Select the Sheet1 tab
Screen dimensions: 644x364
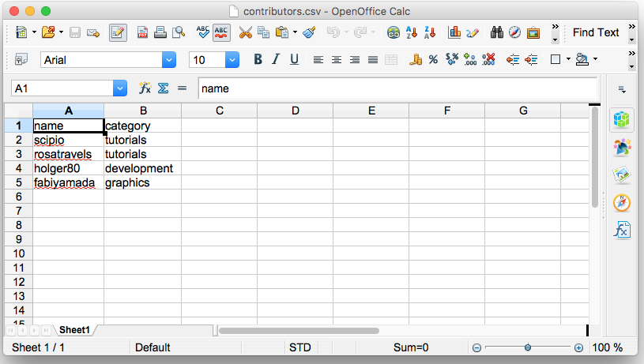(74, 330)
